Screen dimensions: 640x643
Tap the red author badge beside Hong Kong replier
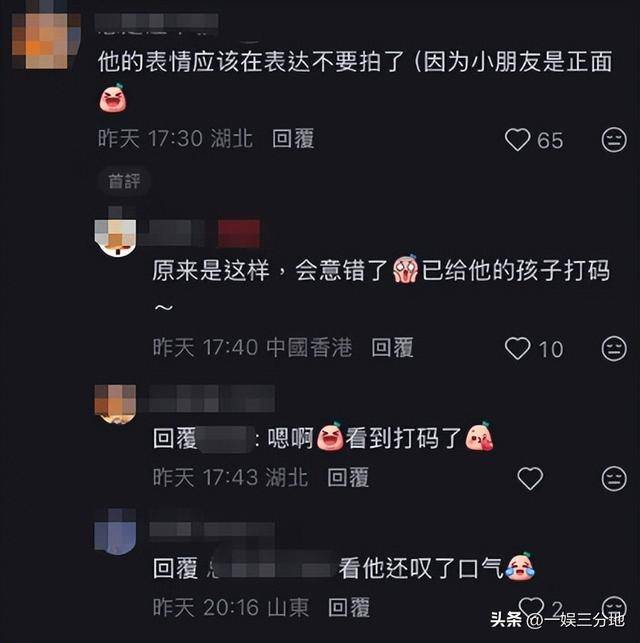(x=239, y=233)
